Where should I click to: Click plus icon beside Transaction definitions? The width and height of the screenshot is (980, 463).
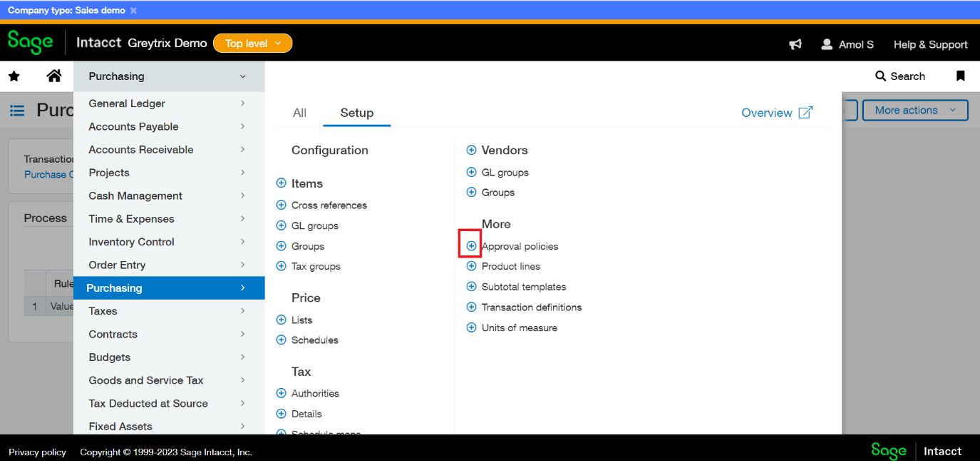(x=471, y=307)
